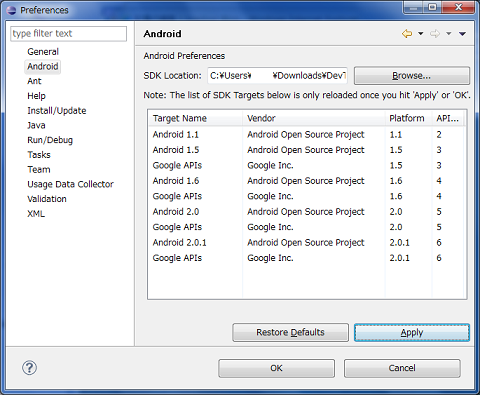Click the help question mark icon
The width and height of the screenshot is (480, 395).
[x=29, y=368]
